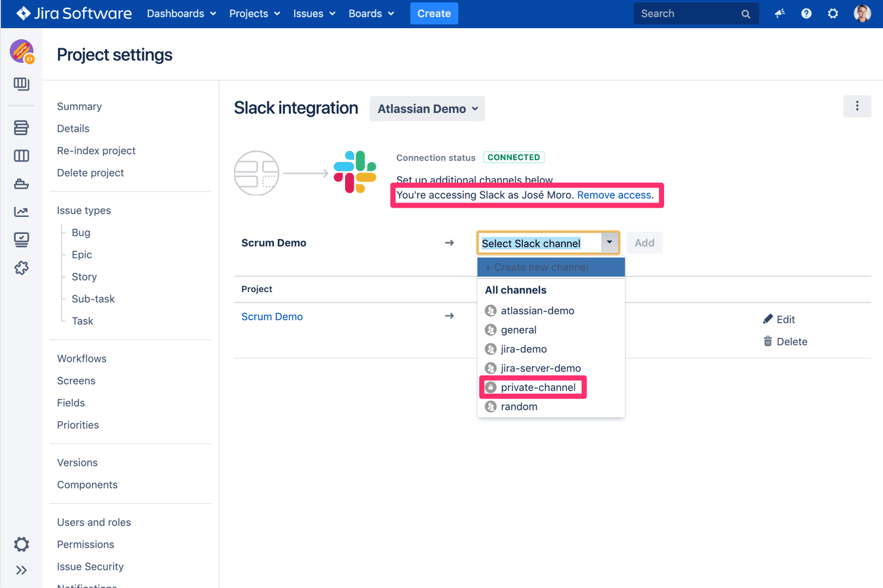Image resolution: width=883 pixels, height=588 pixels.
Task: Choose Create new channel option
Action: [x=551, y=267]
